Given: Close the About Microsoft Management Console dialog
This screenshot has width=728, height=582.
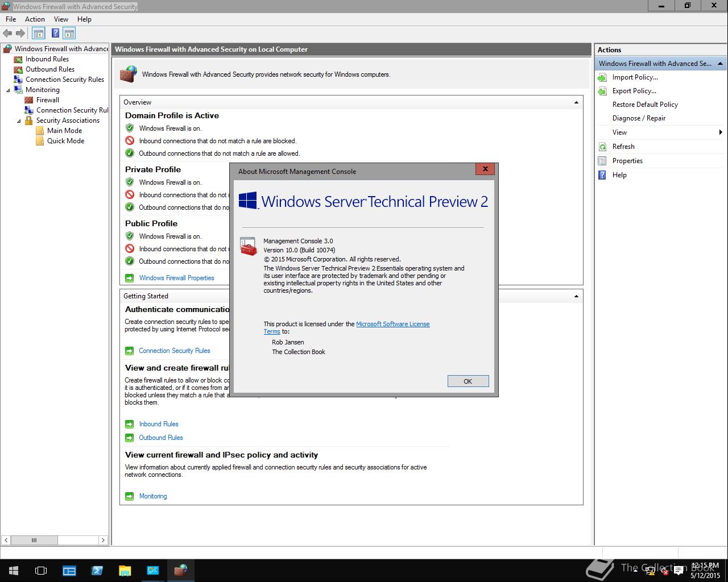Looking at the screenshot, I should click(485, 169).
